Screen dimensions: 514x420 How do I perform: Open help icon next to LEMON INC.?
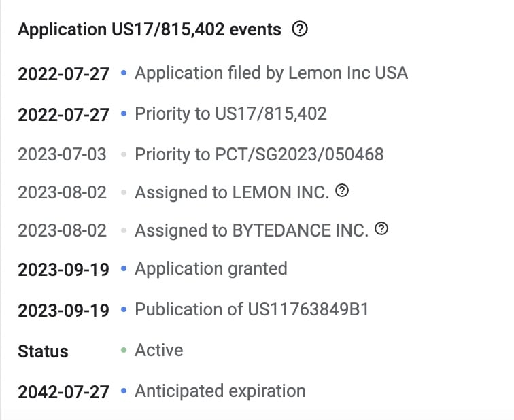point(342,190)
